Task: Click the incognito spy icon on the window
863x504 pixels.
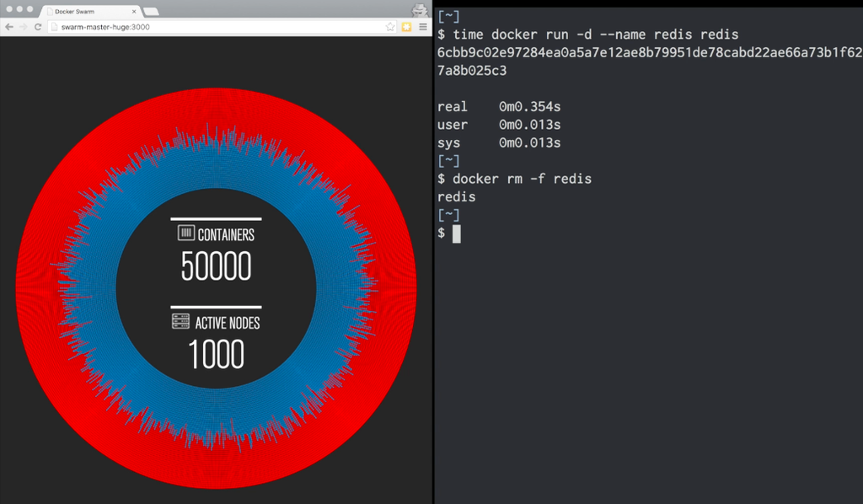Action: (419, 9)
